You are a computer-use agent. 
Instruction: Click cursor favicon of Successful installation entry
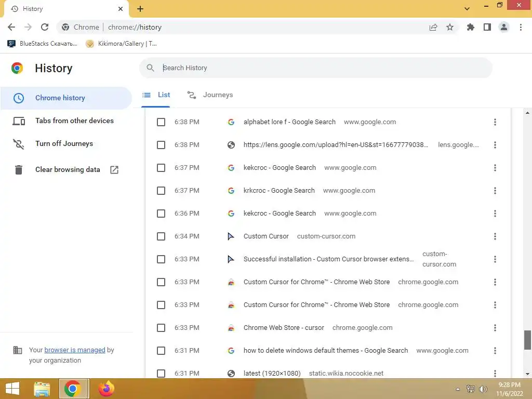click(231, 259)
